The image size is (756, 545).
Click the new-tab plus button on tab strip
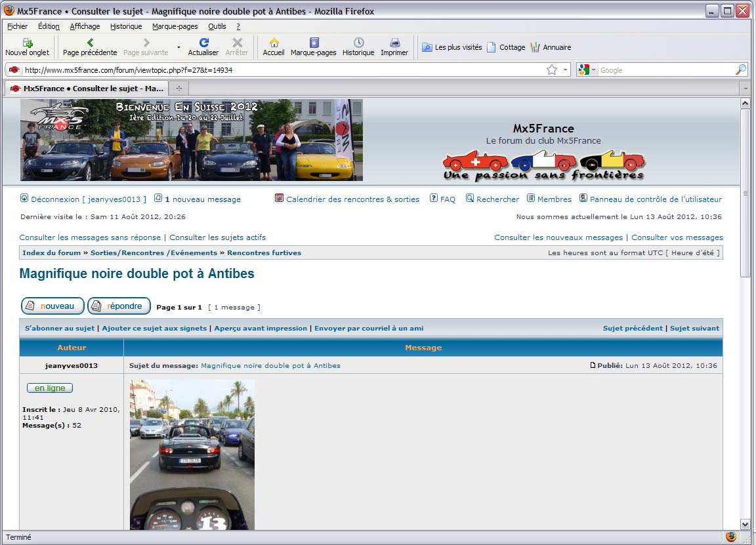179,88
